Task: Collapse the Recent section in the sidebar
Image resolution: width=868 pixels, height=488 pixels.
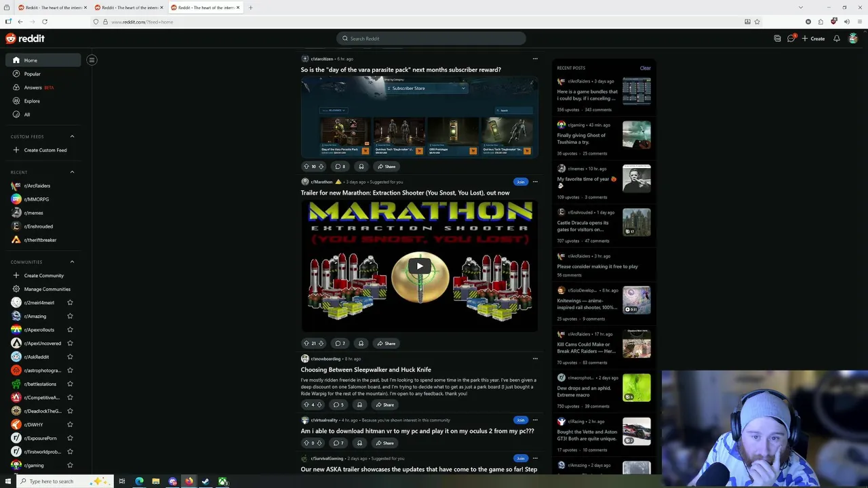Action: [x=72, y=172]
